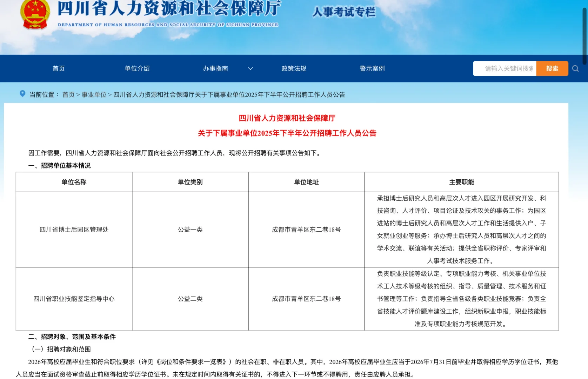Viewport: 588px width, 379px height.
Task: Click cell 公益一类
Action: pyautogui.click(x=190, y=230)
